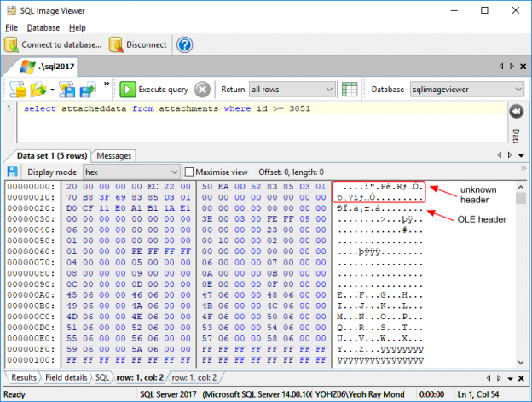This screenshot has width=532, height=402.
Task: Click the save query floppy icon
Action: click(66, 90)
